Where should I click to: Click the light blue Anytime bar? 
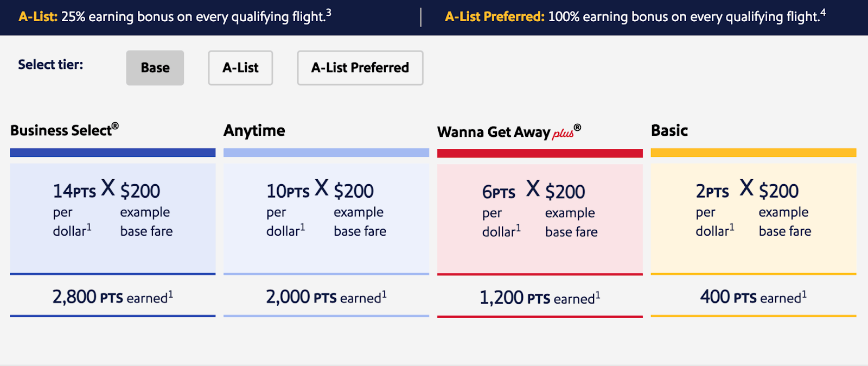click(326, 153)
